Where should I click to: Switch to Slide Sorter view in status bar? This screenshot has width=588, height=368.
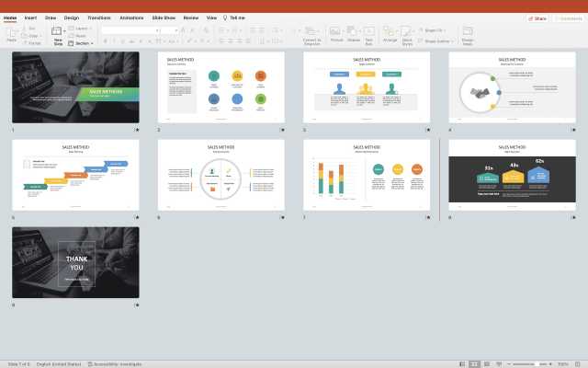(x=473, y=363)
